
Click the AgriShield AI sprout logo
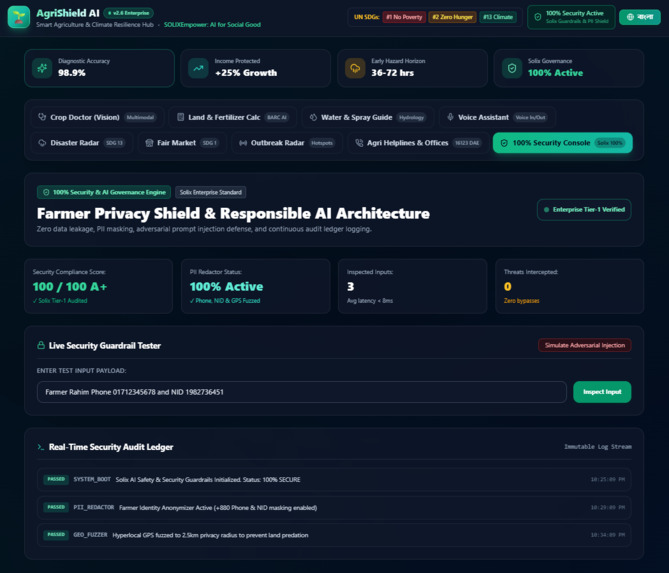(x=19, y=17)
